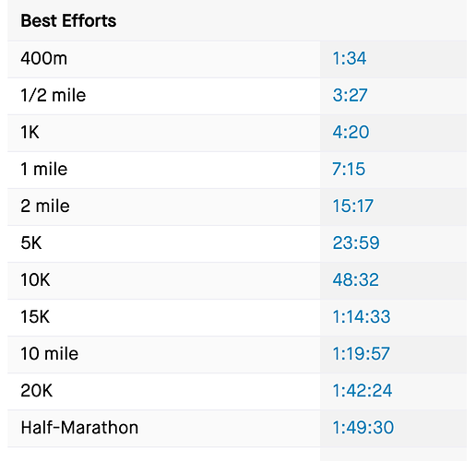Click the Best Efforts header

pos(68,21)
